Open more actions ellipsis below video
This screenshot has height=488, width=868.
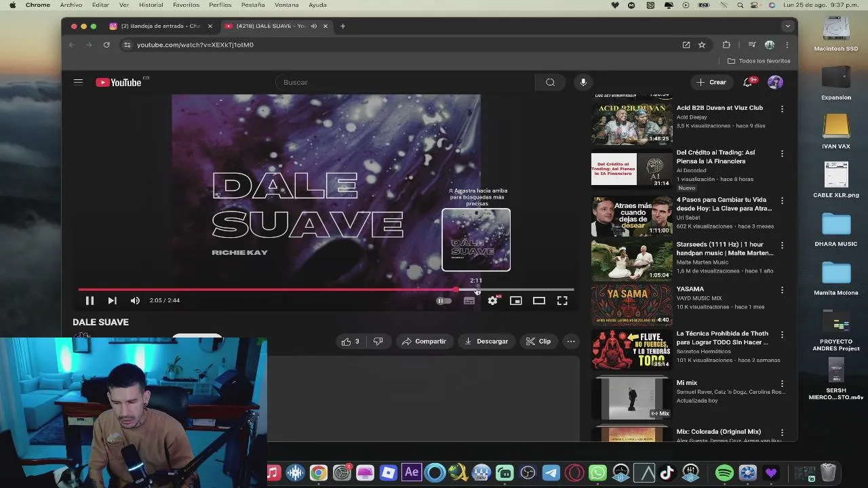(571, 342)
